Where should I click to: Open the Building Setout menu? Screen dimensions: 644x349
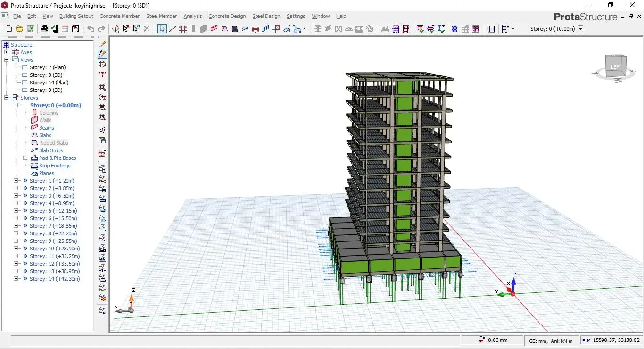click(x=76, y=16)
